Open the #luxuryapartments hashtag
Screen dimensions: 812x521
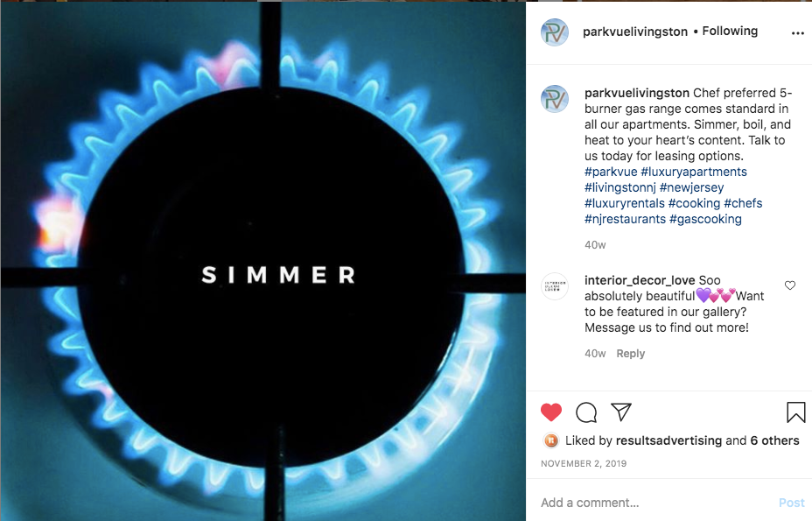point(694,172)
